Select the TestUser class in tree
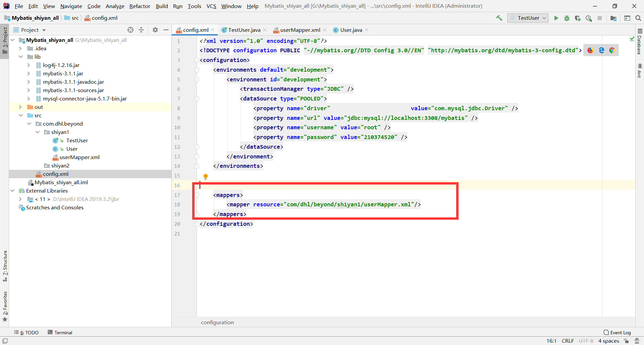Viewport: 644px width, 345px height. 77,141
